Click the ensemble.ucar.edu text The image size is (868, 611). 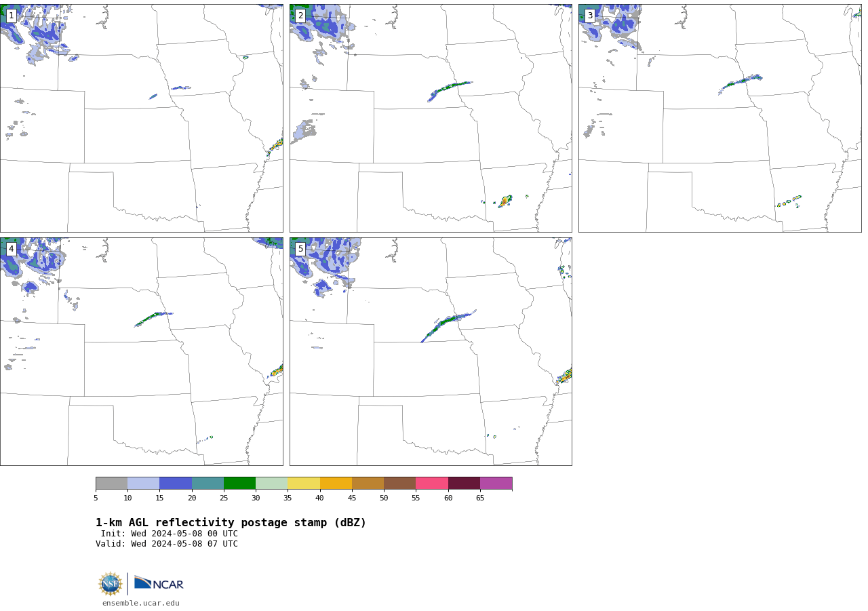tap(141, 604)
